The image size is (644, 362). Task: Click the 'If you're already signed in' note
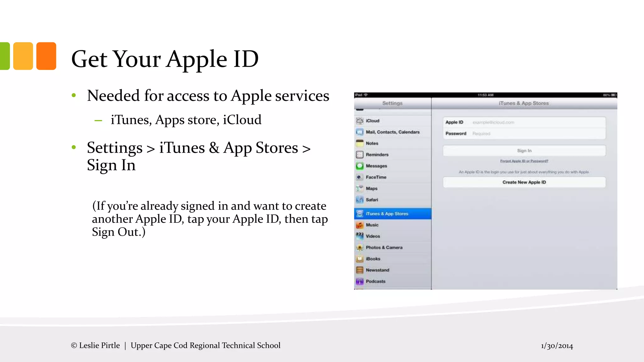coord(210,219)
